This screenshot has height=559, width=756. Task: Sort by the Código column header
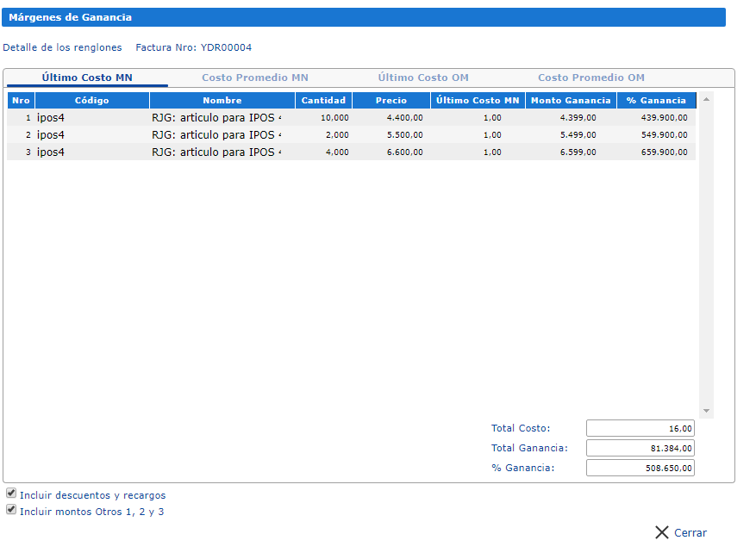tap(91, 101)
